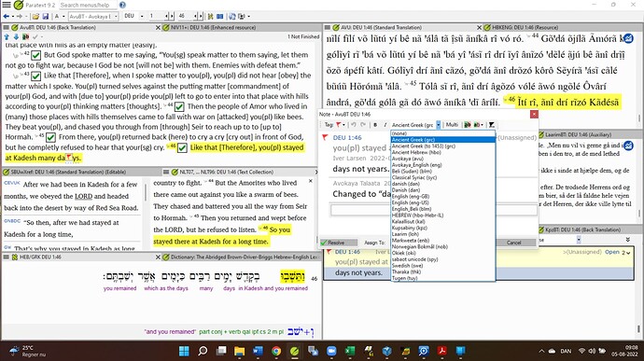Undo in the note dialog toolbar
This screenshot has height=361, width=644.
coord(353,125)
